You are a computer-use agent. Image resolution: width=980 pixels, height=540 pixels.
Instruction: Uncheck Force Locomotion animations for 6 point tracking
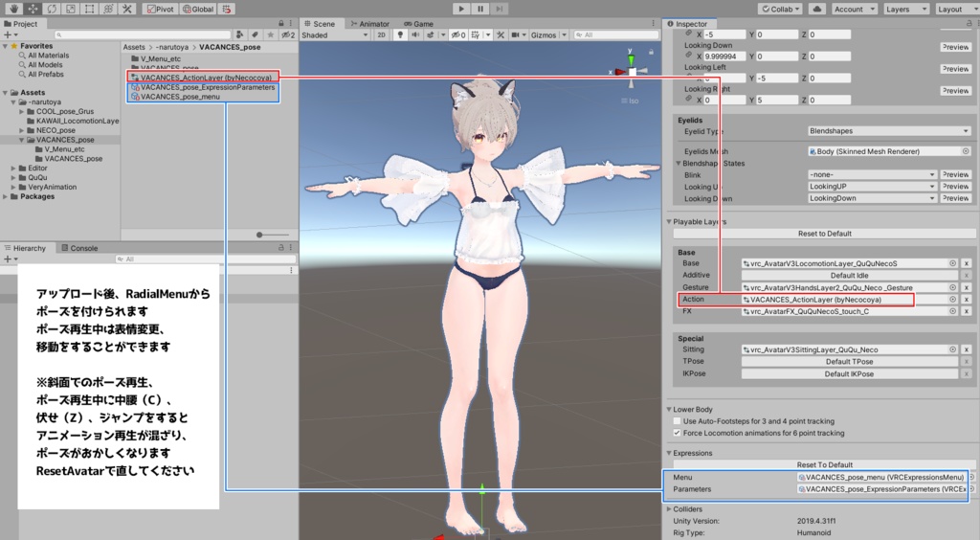tap(677, 433)
